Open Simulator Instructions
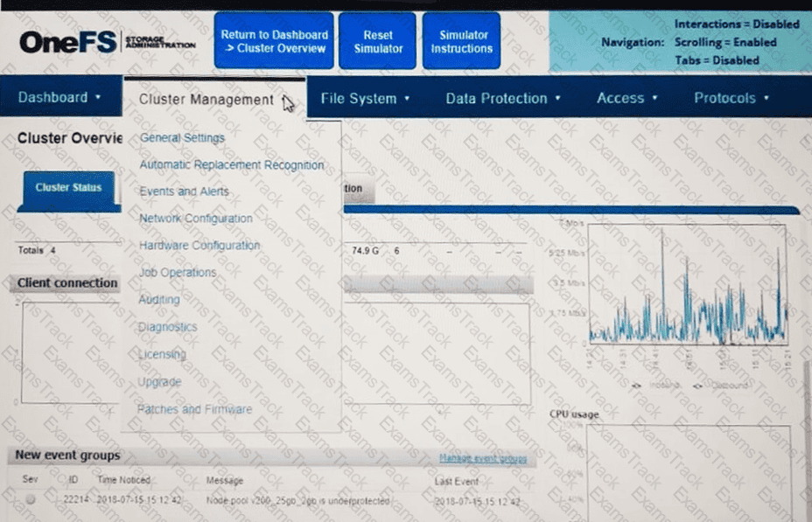This screenshot has width=812, height=522. click(461, 41)
